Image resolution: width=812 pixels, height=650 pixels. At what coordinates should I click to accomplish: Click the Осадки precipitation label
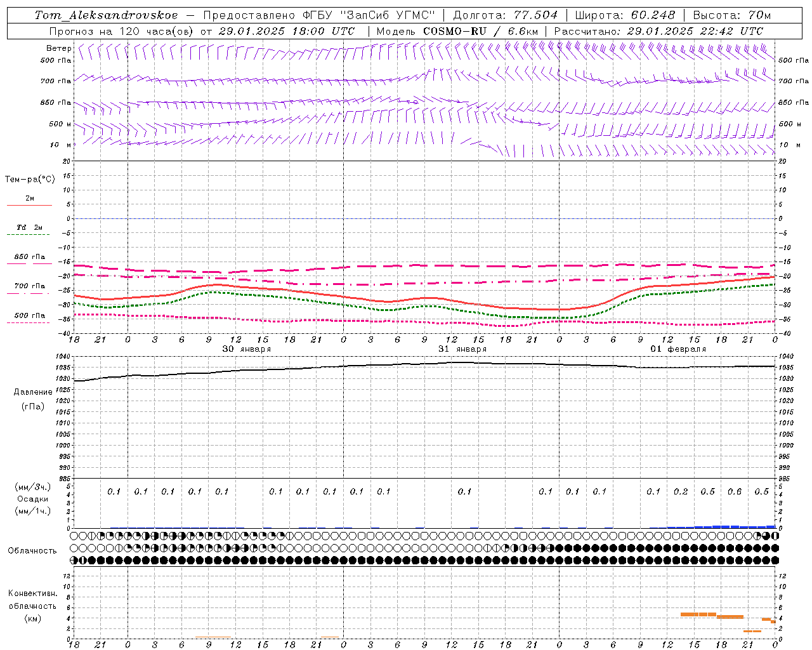tap(33, 499)
